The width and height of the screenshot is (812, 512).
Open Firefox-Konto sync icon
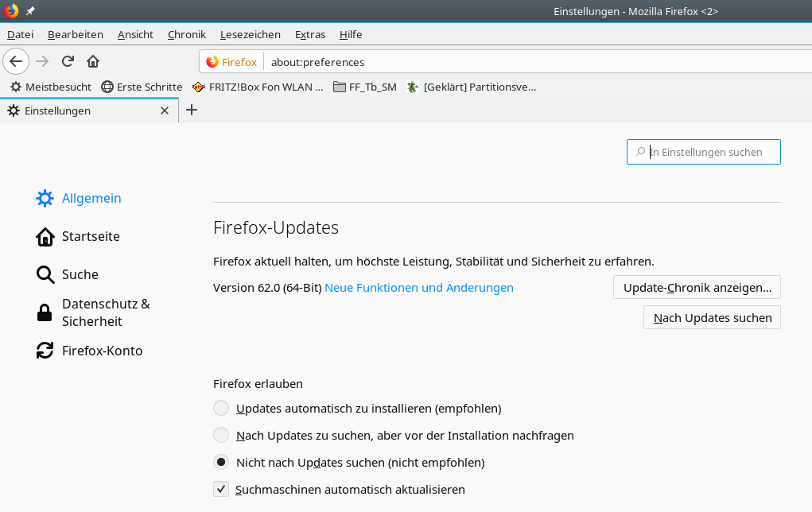click(x=45, y=351)
